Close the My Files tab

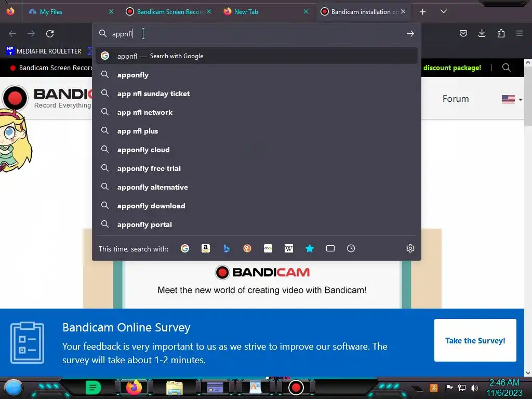coord(111,11)
